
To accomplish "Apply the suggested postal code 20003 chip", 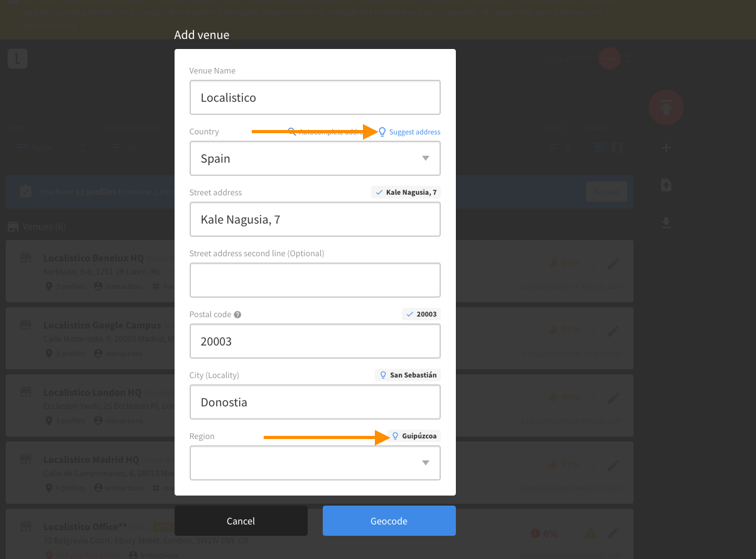I will (x=421, y=314).
